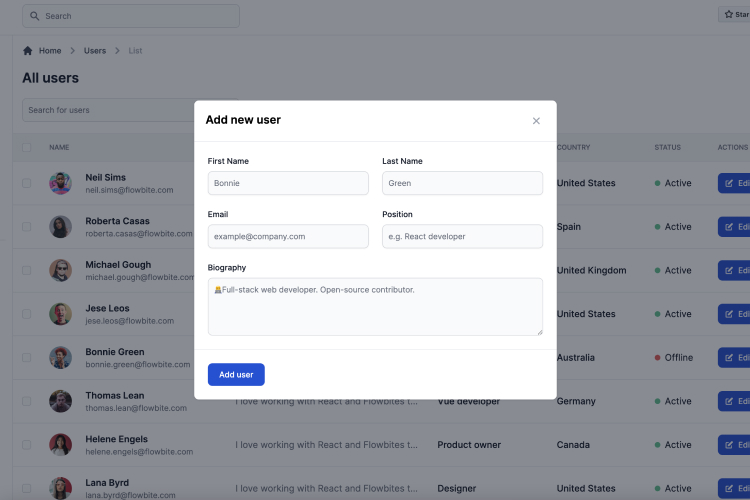Screen dimensions: 750x500
Task: Close the Add new user dialog
Action: pos(536,121)
